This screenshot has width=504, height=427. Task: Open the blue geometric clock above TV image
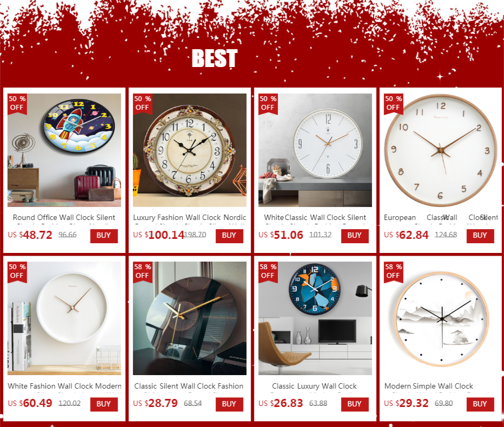point(315,318)
